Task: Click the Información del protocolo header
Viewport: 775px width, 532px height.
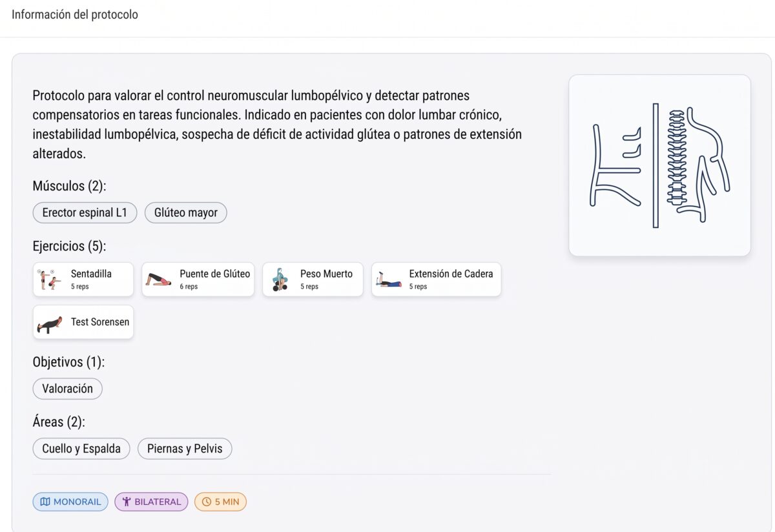Action: point(75,14)
